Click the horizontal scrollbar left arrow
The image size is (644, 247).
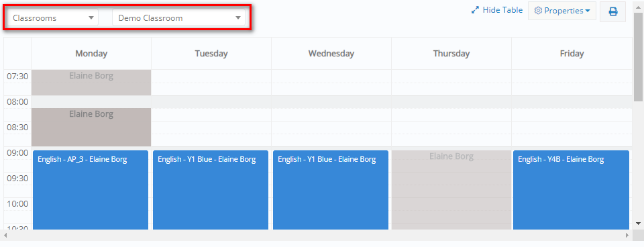(6, 235)
